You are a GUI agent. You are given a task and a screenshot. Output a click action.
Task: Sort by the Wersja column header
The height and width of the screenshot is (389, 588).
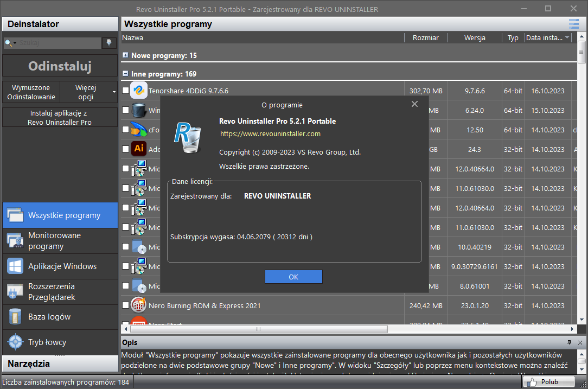475,38
